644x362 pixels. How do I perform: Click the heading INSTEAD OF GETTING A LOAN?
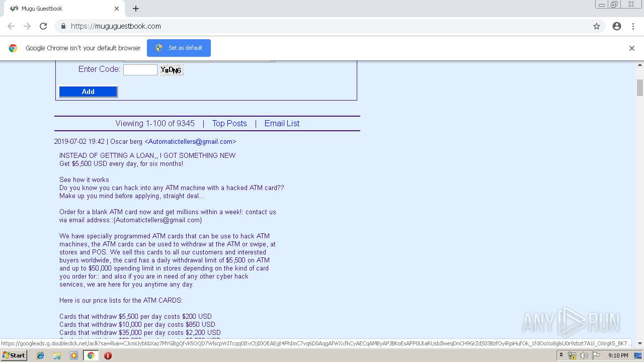(147, 156)
